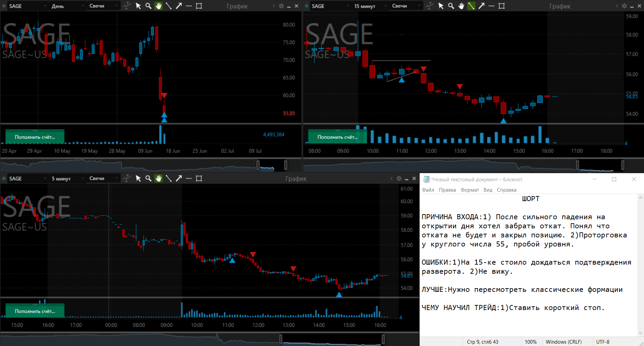Toggle the link indicator dot beside SAGE in the daily chart

[4, 6]
